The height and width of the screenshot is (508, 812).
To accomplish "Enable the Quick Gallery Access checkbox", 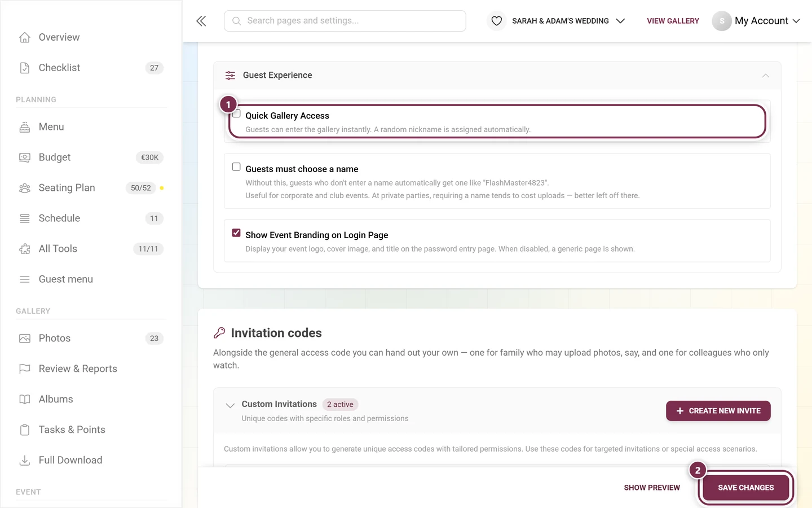I will click(x=236, y=114).
